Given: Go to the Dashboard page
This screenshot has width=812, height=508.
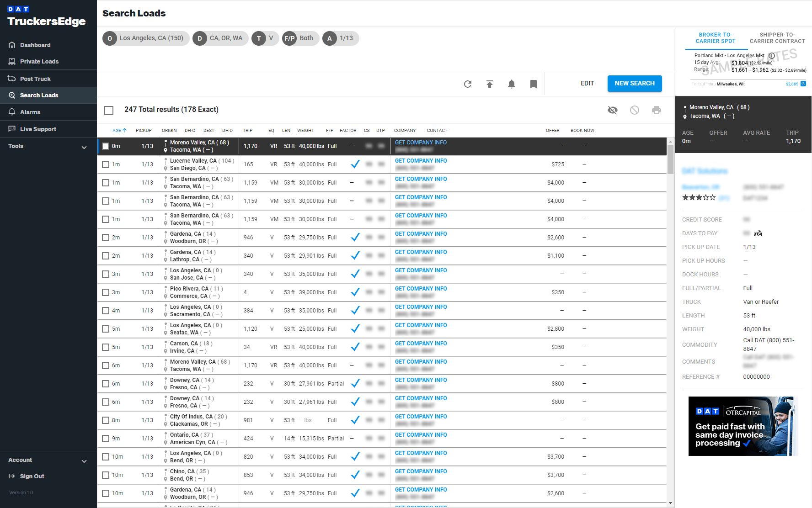Looking at the screenshot, I should [x=35, y=45].
